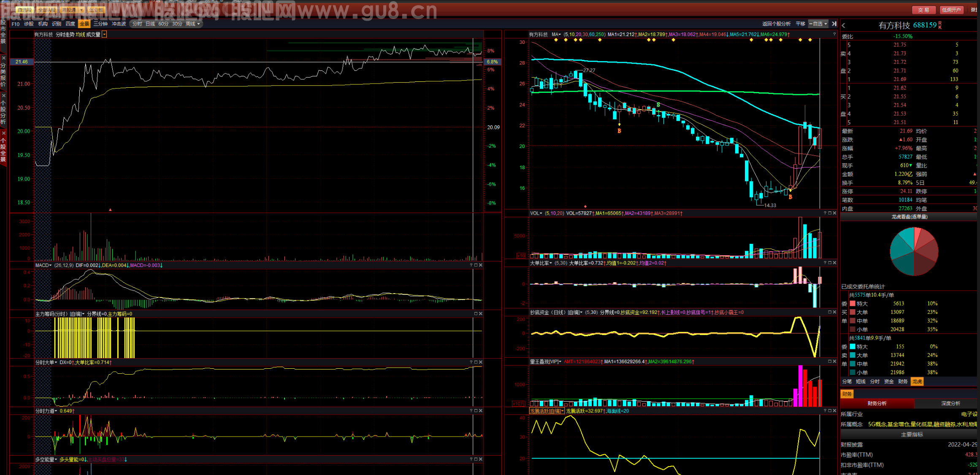Select the 60分 period button
Screen dimensions: 980x475
point(163,24)
